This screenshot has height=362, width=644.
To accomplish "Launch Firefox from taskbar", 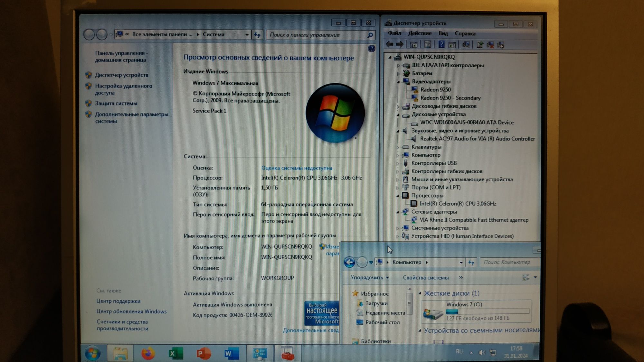I will [x=148, y=354].
